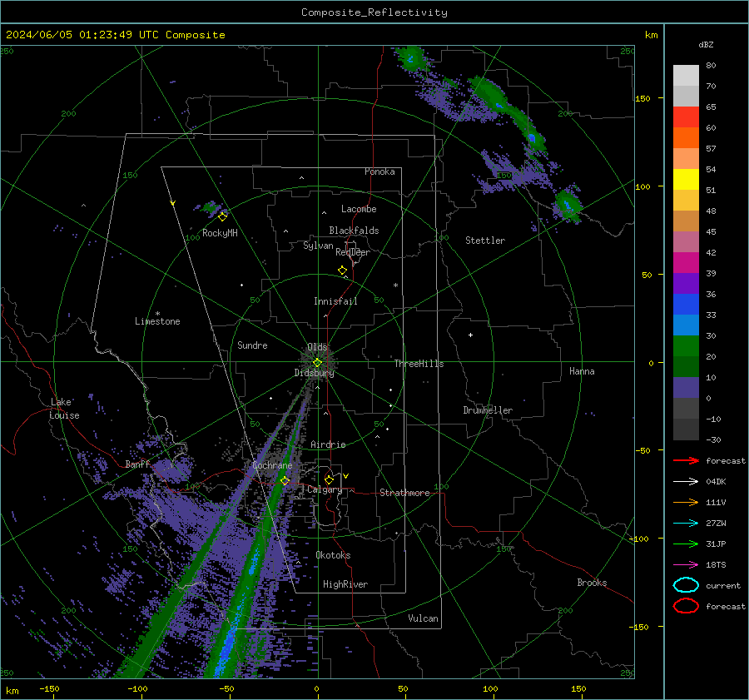Click the Strathmore label
The width and height of the screenshot is (749, 700).
tap(404, 493)
